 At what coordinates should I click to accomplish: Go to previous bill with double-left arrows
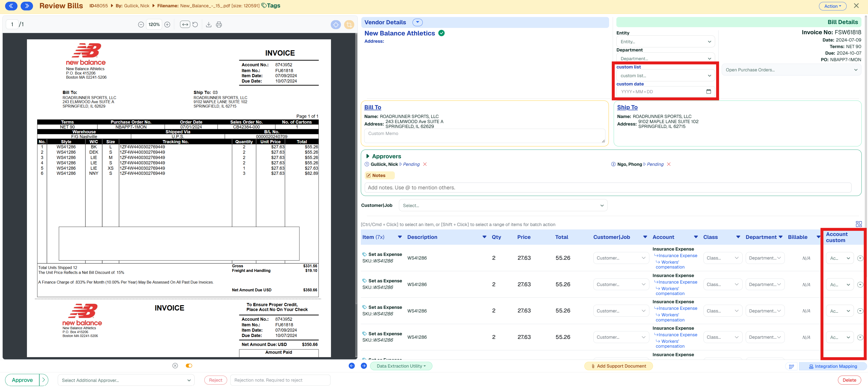click(11, 6)
